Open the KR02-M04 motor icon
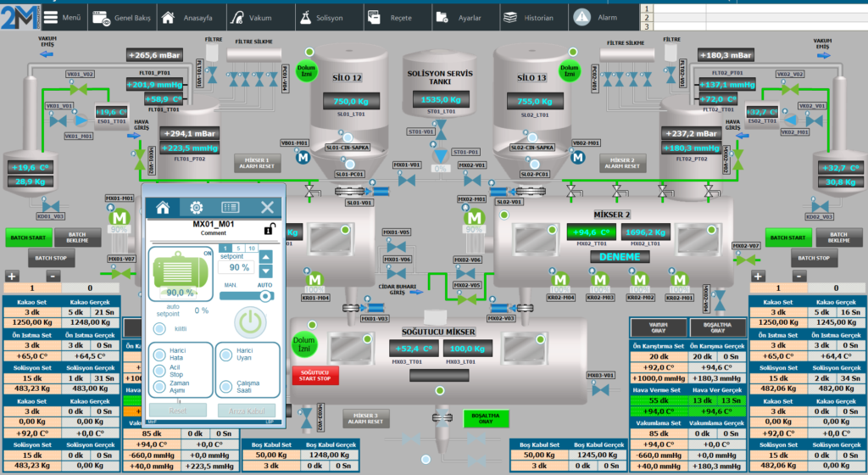 560,280
